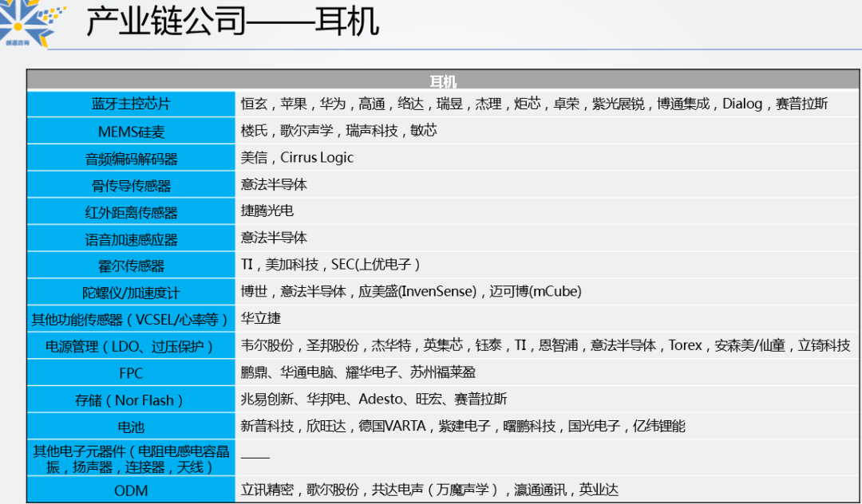Image resolution: width=862 pixels, height=504 pixels.
Task: Select the 电池 row label
Action: 131,427
